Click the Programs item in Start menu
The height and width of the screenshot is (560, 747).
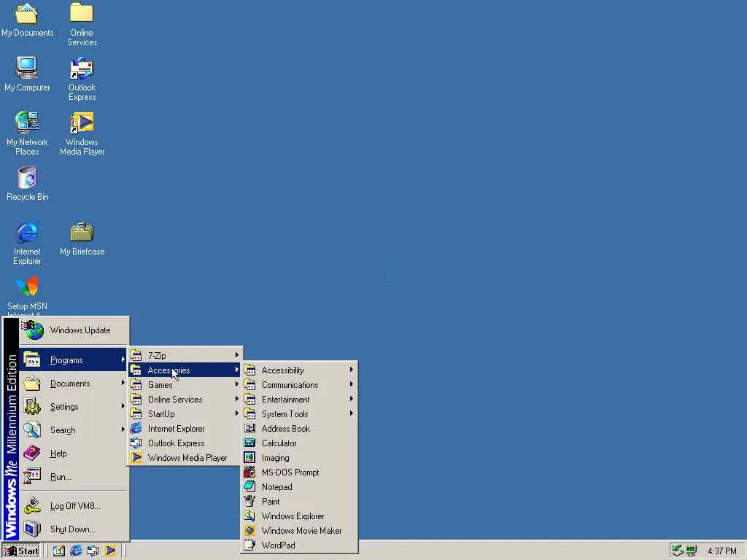pyautogui.click(x=74, y=360)
